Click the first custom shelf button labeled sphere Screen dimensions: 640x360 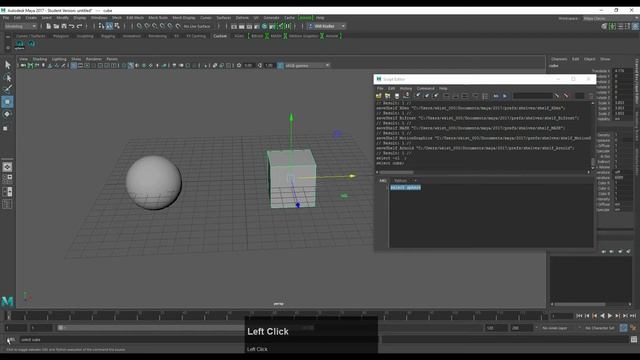click(19, 44)
